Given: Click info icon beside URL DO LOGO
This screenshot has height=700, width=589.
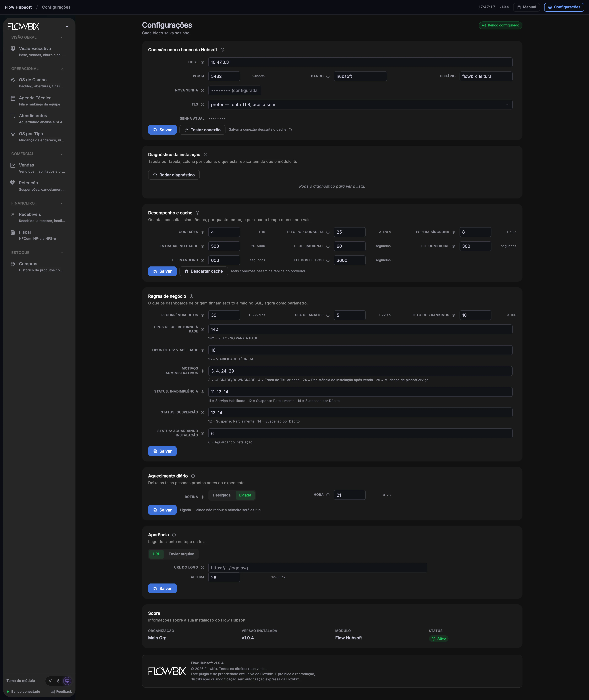Looking at the screenshot, I should 202,568.
